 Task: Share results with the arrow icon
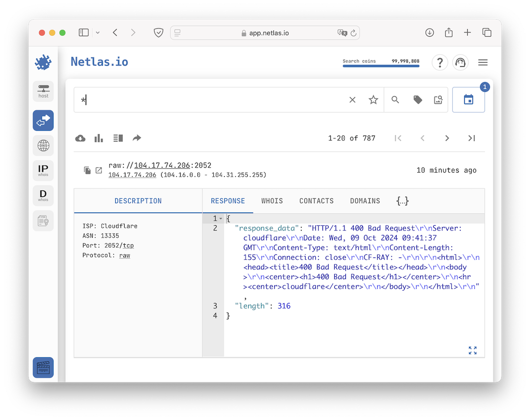[137, 138]
